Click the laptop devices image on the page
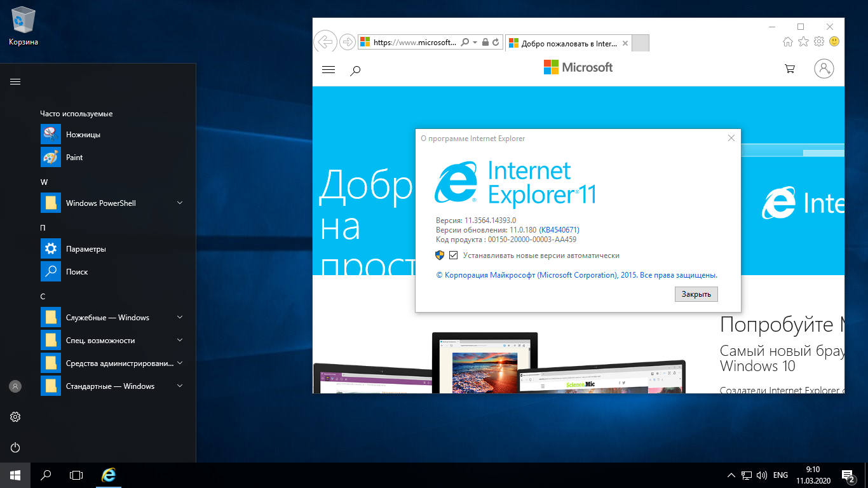The height and width of the screenshot is (488, 868). pyautogui.click(x=499, y=363)
